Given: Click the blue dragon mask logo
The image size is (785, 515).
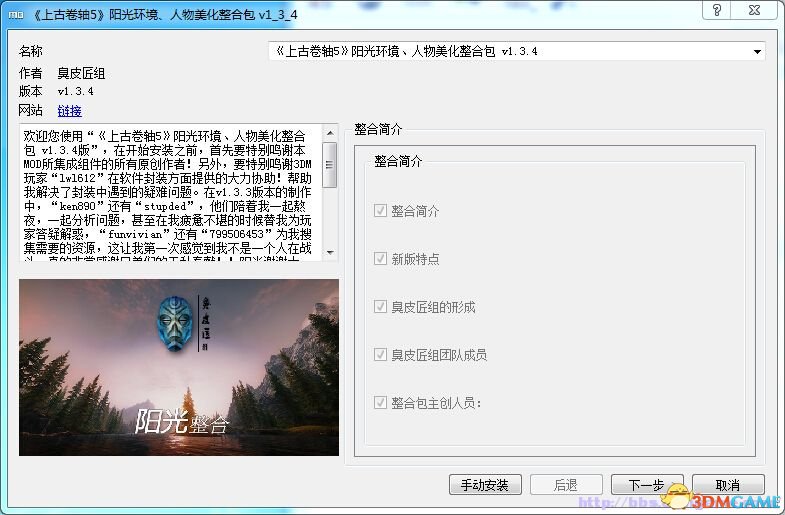Looking at the screenshot, I should pyautogui.click(x=174, y=323).
